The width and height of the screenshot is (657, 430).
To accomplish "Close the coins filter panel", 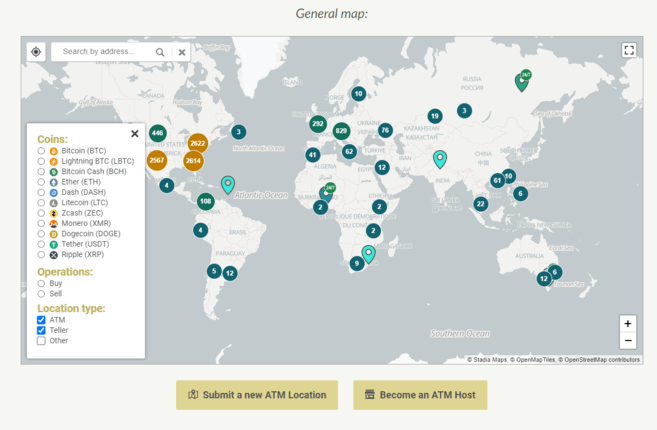I will (135, 134).
